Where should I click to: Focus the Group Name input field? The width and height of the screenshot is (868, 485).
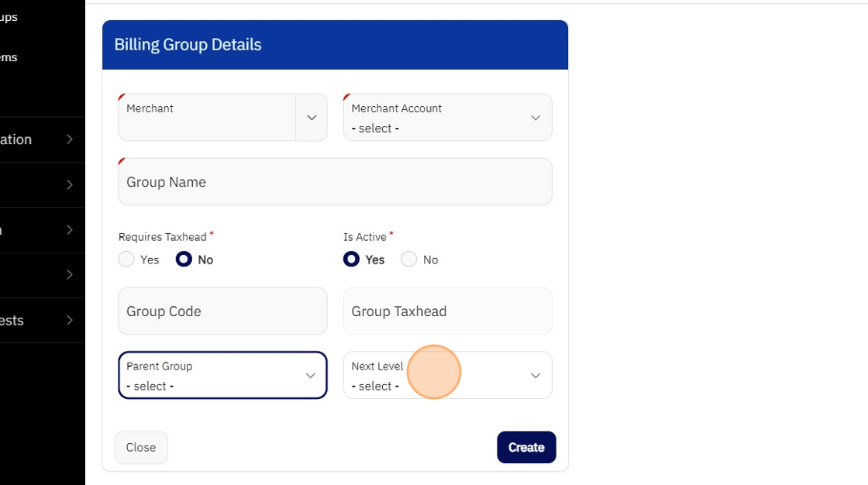(x=335, y=182)
